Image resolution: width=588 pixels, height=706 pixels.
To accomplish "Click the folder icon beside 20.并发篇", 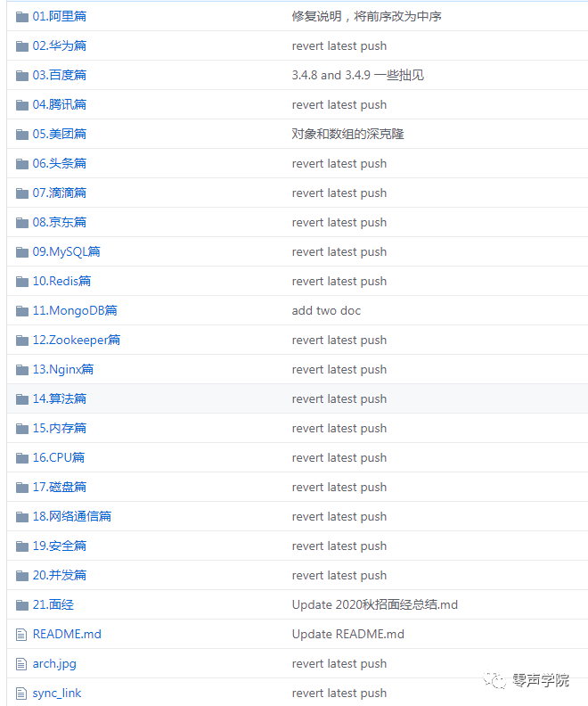I will (22, 576).
